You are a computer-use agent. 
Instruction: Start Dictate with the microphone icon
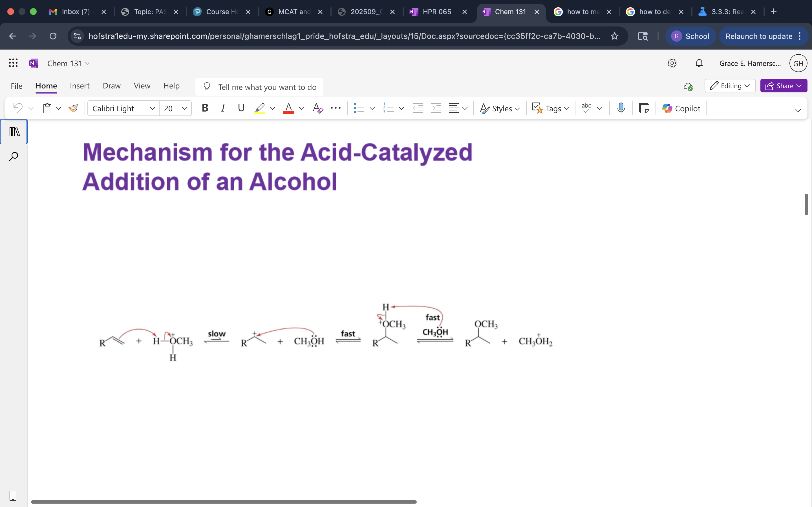point(620,108)
